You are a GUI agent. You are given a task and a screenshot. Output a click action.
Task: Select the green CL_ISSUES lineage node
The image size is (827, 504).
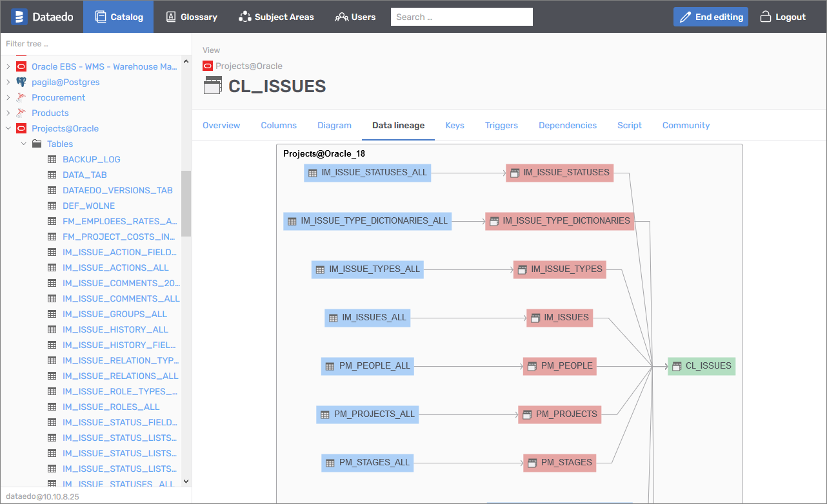(701, 366)
